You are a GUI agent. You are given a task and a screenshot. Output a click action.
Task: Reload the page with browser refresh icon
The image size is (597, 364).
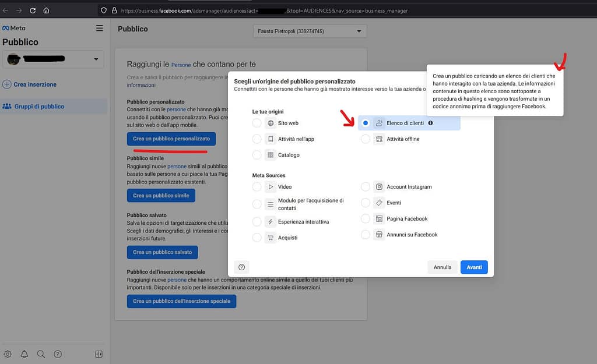pos(33,10)
